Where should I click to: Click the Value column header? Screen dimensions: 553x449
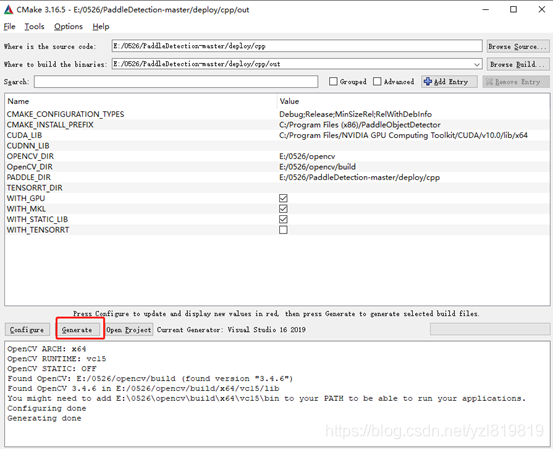[289, 101]
